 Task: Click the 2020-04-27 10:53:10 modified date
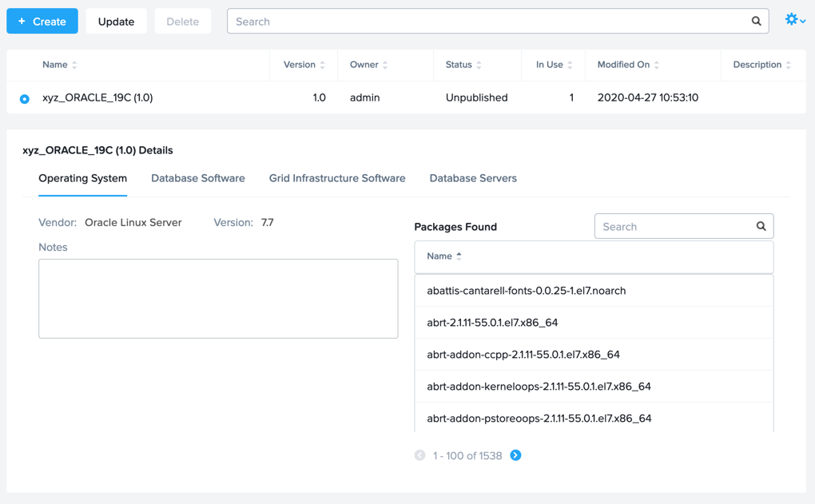[x=648, y=97]
